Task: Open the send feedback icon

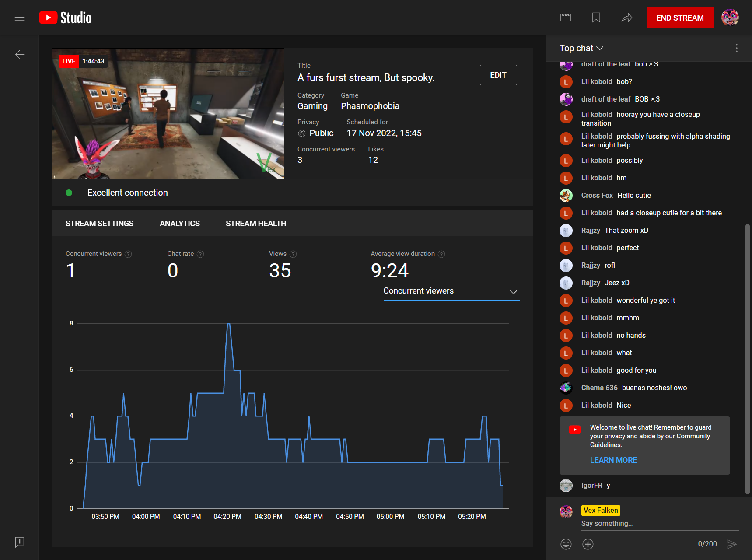Action: [x=20, y=542]
